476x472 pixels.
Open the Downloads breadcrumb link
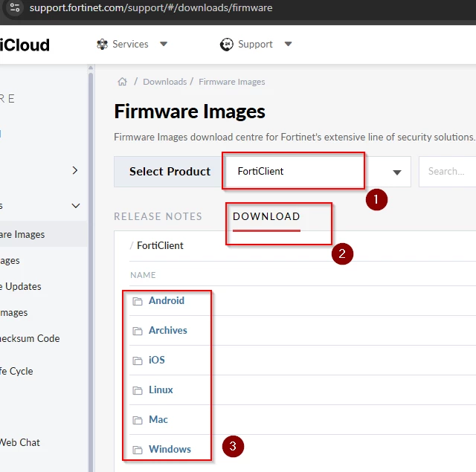(165, 82)
